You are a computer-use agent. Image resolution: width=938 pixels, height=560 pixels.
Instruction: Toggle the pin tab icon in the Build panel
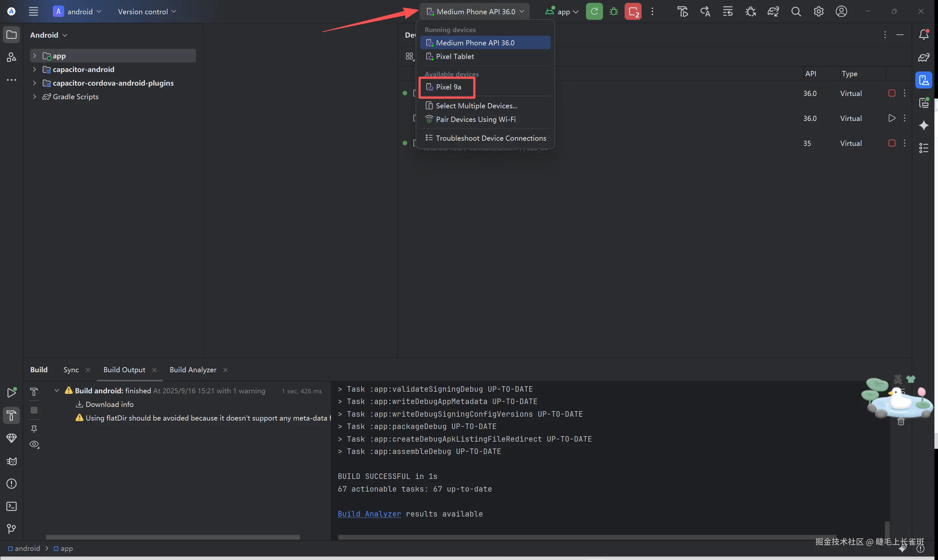point(34,429)
